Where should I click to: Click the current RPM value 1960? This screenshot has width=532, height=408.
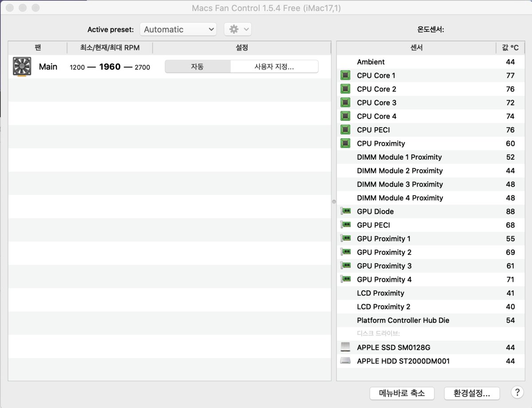tap(110, 67)
